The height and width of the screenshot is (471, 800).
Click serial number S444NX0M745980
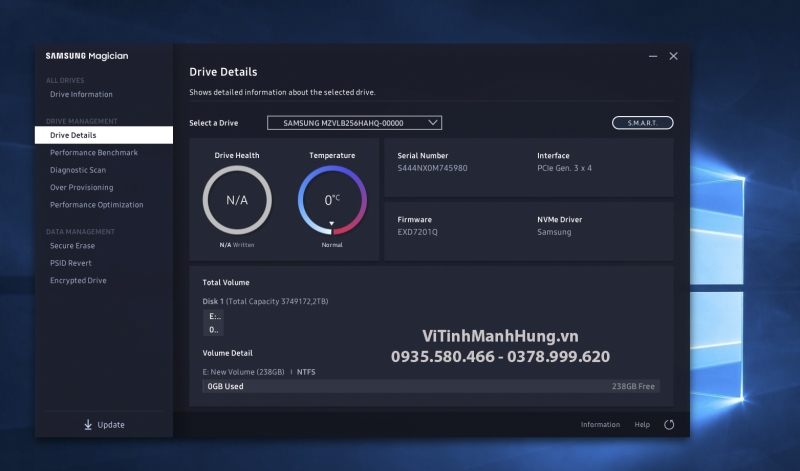pyautogui.click(x=432, y=168)
